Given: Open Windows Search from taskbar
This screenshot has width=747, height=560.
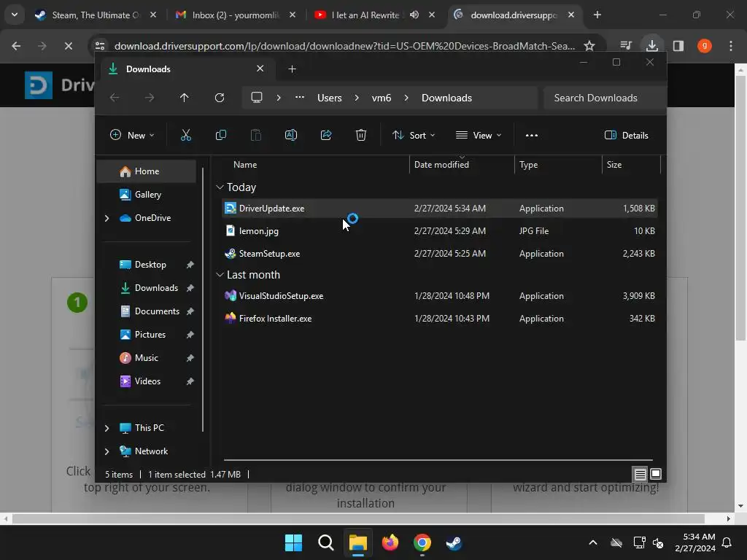Looking at the screenshot, I should click(x=326, y=542).
